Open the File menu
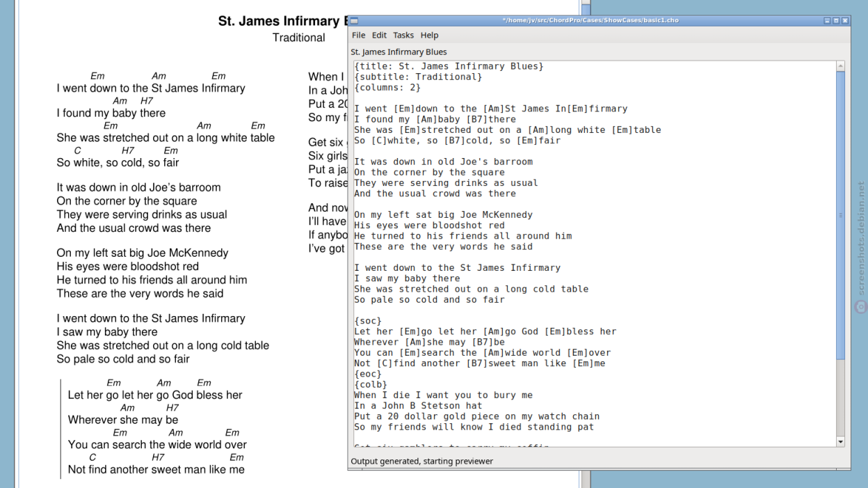This screenshot has width=868, height=488. [358, 36]
